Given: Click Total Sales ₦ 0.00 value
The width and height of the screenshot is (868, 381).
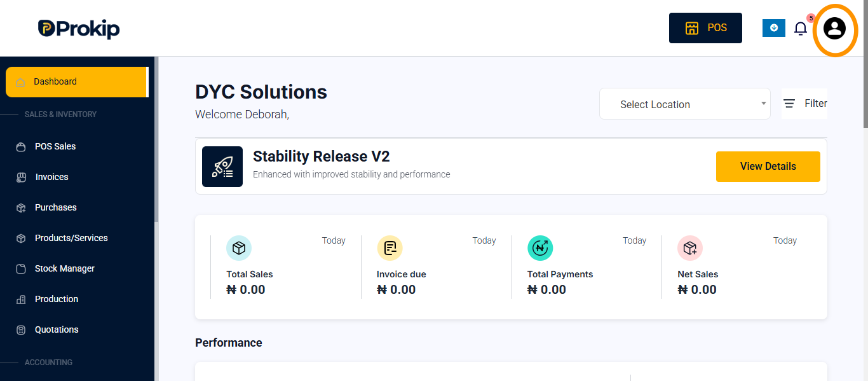Looking at the screenshot, I should tap(246, 290).
